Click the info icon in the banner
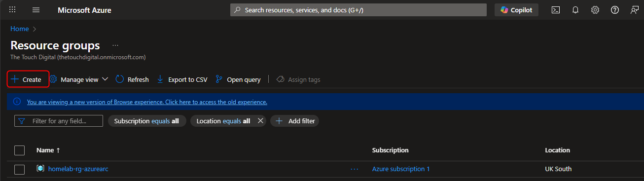 (17, 102)
